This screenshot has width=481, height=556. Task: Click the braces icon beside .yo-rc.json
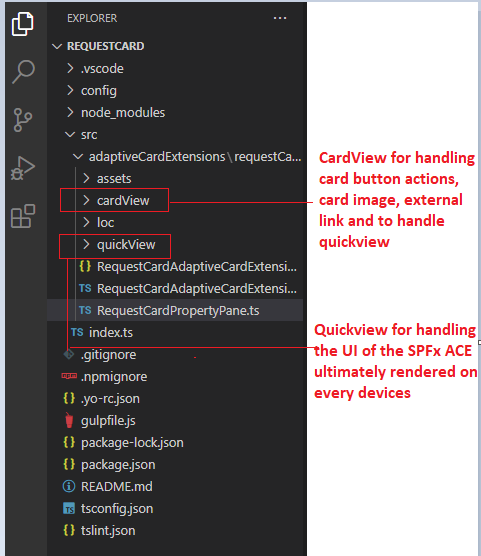click(69, 398)
